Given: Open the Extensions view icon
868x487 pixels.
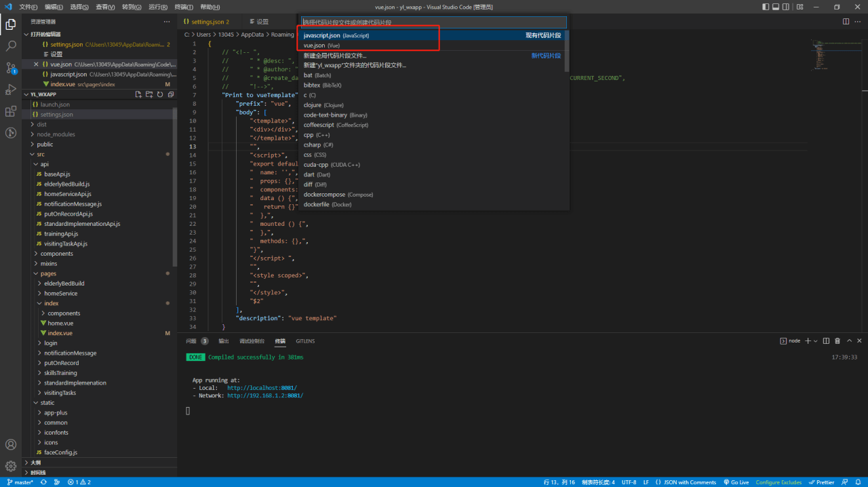Looking at the screenshot, I should click(11, 111).
